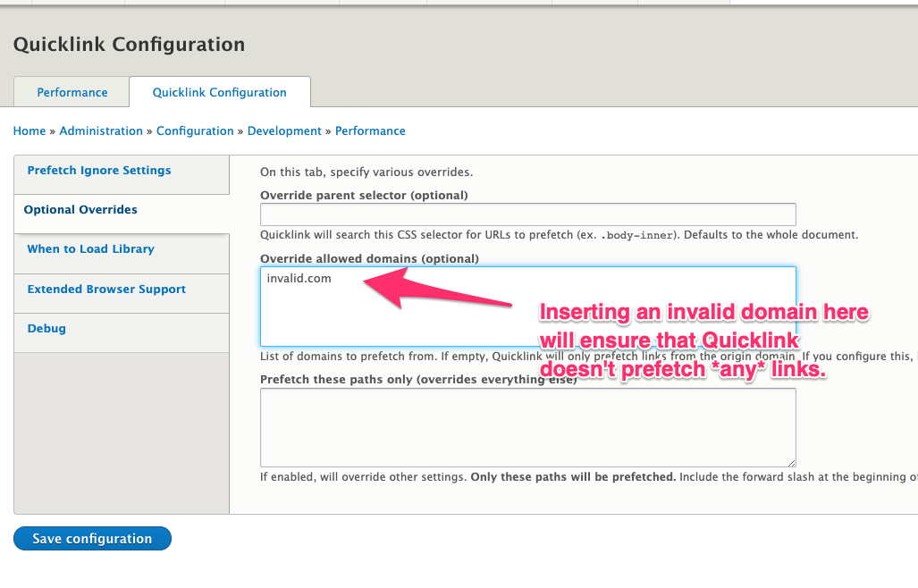918x588 pixels.
Task: Click the Override parent selector (optional) label
Action: [x=364, y=196]
